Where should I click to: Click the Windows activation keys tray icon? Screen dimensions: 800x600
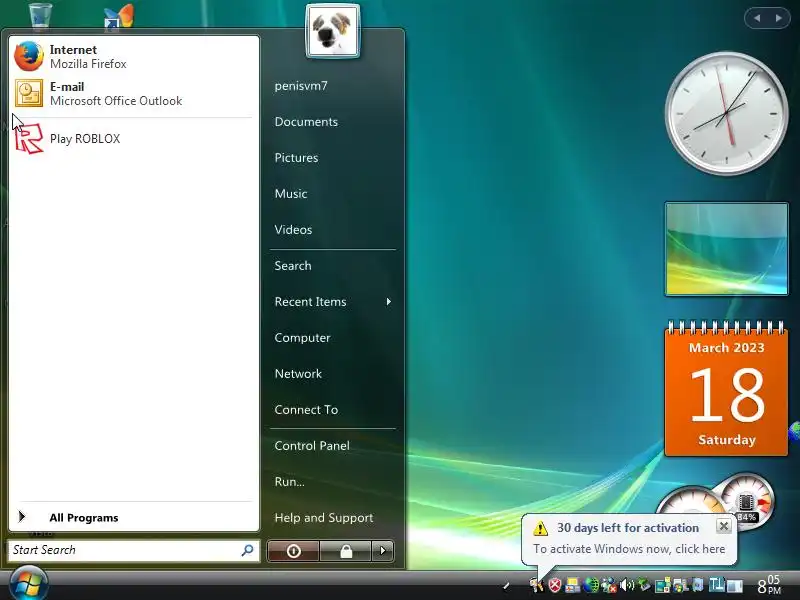pyautogui.click(x=537, y=585)
